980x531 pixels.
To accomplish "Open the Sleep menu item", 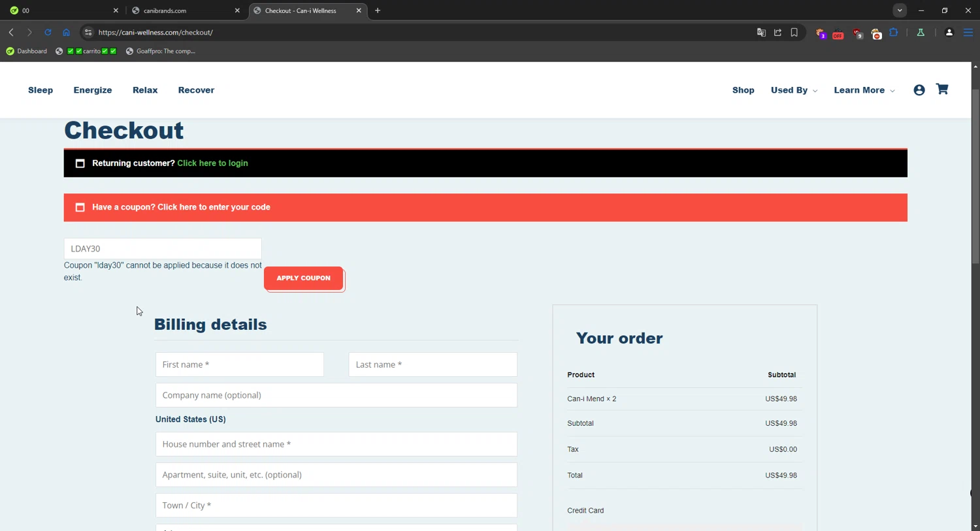I will tap(41, 90).
